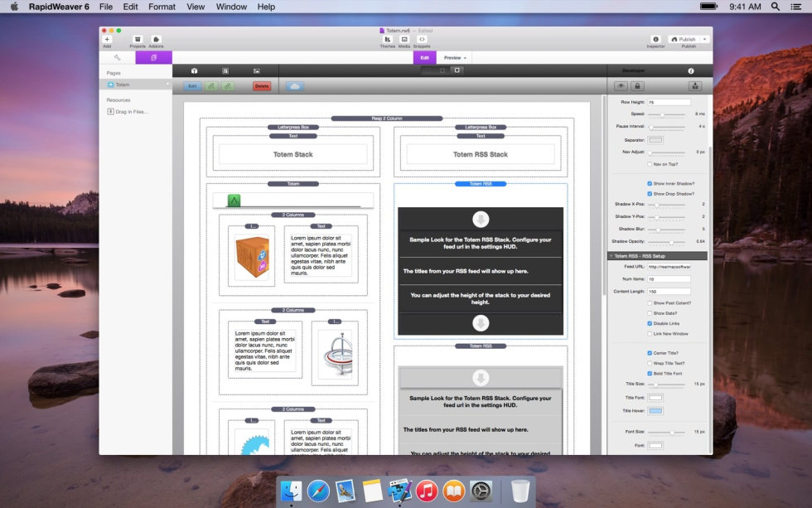This screenshot has height=508, width=812.
Task: Uncheck Show Drop Shadow checkbox
Action: click(x=650, y=194)
